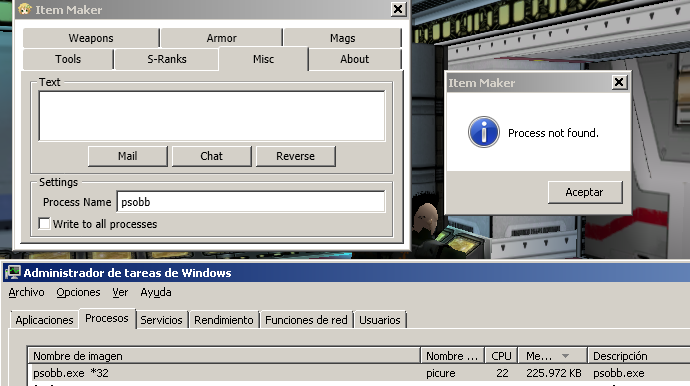Click the Reverse button
The height and width of the screenshot is (386, 690).
[x=296, y=156]
